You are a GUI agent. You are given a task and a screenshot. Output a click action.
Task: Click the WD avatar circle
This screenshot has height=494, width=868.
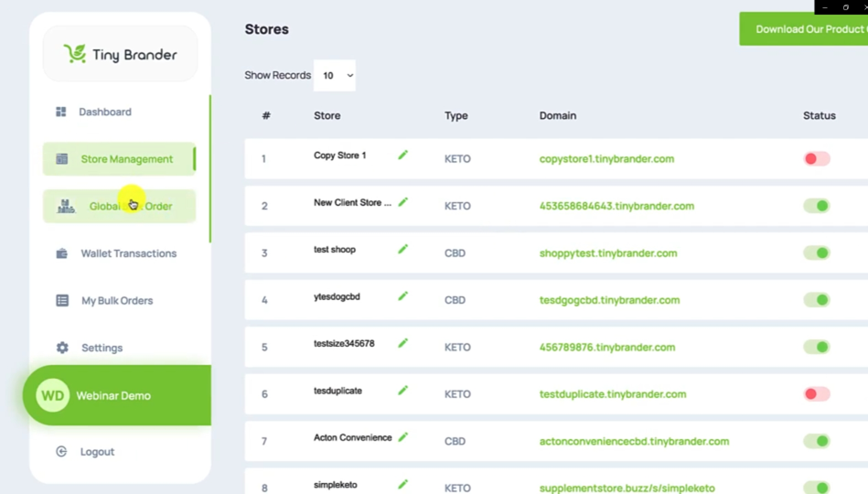(x=52, y=395)
